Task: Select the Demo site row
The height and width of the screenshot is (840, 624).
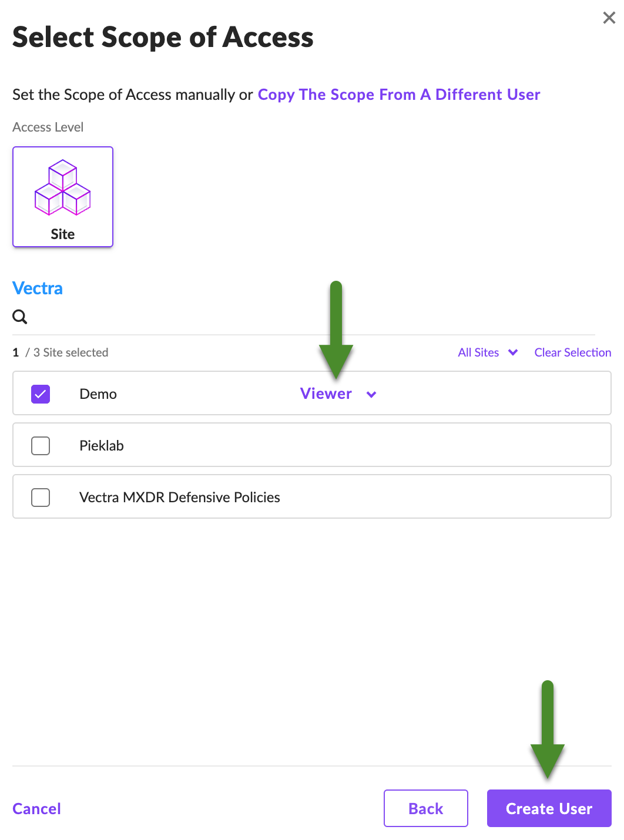Action: pos(176,394)
